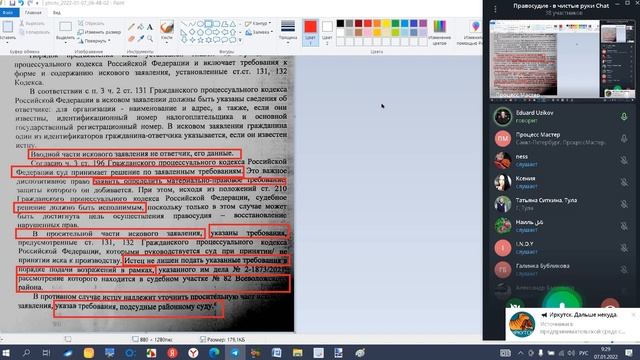The height and width of the screenshot is (360, 640).
Task: Switch to the Home (Главная) ribbon tab
Action: point(33,12)
